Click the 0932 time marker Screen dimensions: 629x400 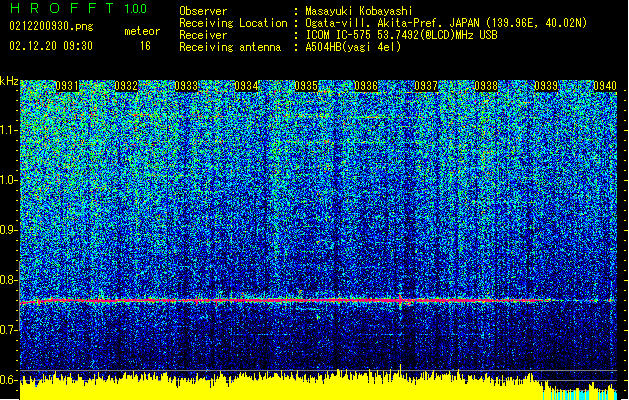pos(126,86)
